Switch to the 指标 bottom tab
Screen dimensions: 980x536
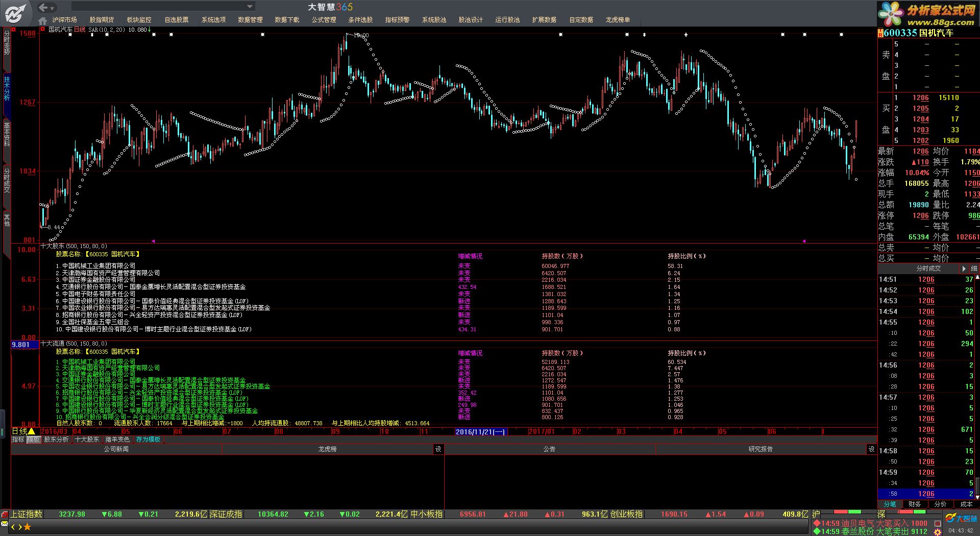coord(18,440)
